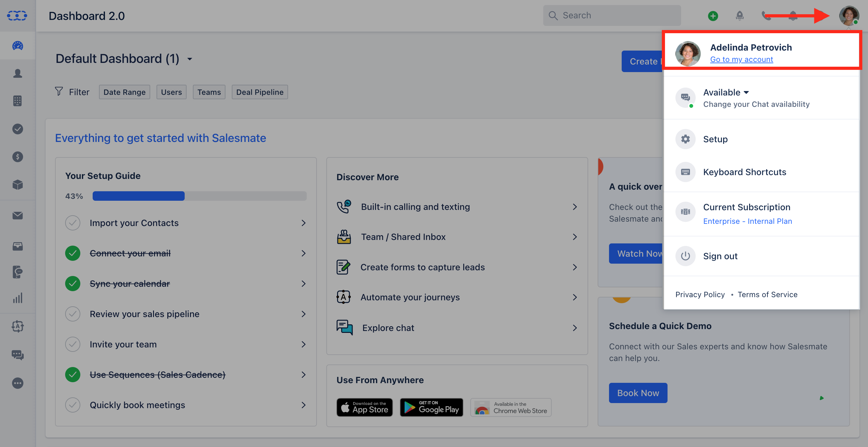Click the Sign out power icon

pos(685,256)
